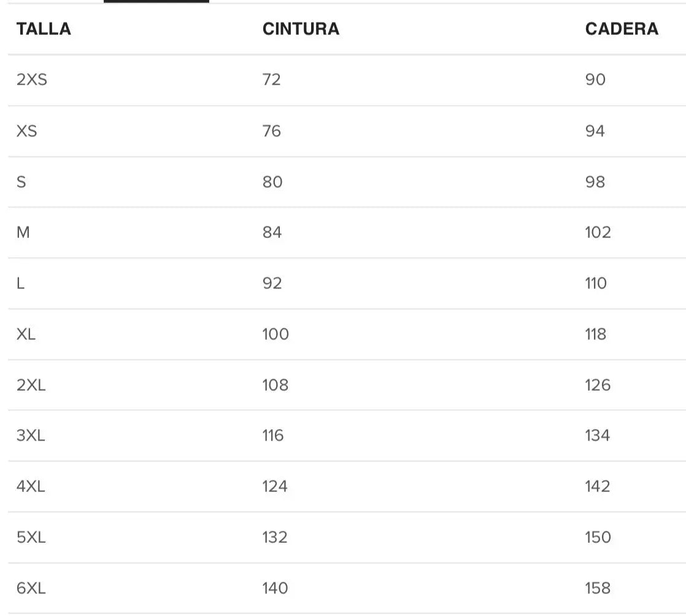The image size is (686, 616).
Task: Click the CINTURA column header
Action: [301, 29]
